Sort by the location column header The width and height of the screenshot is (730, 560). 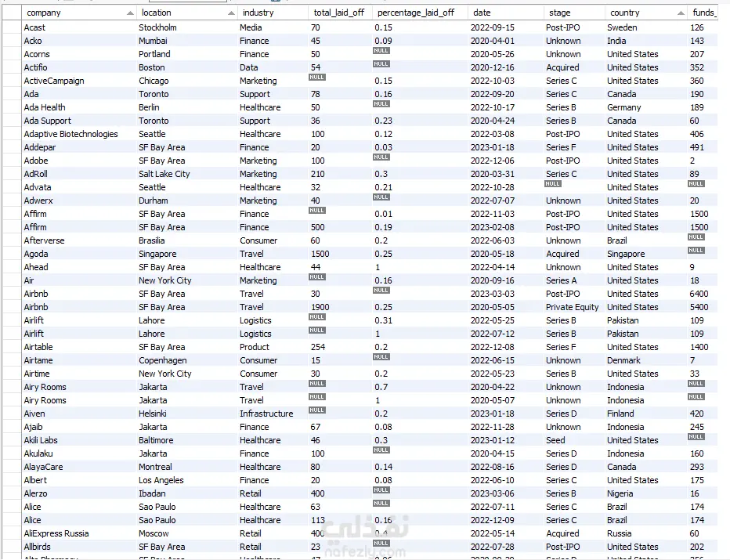coord(186,13)
